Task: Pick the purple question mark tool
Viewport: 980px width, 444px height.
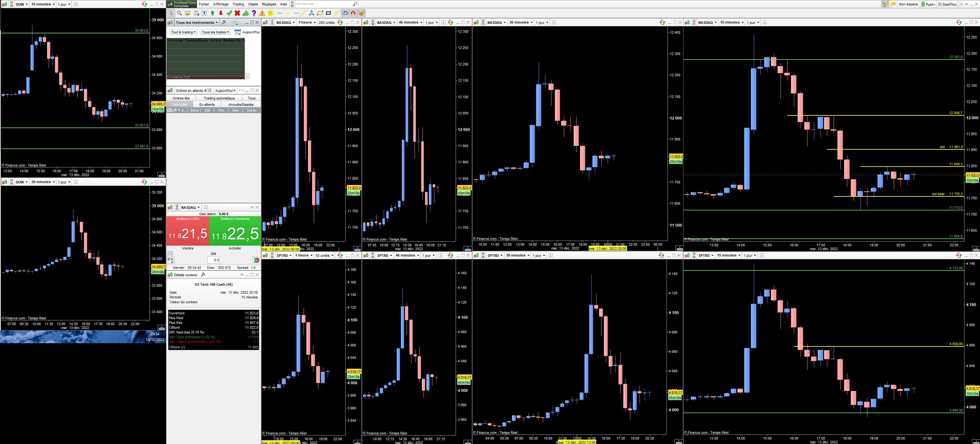Action: pyautogui.click(x=254, y=13)
